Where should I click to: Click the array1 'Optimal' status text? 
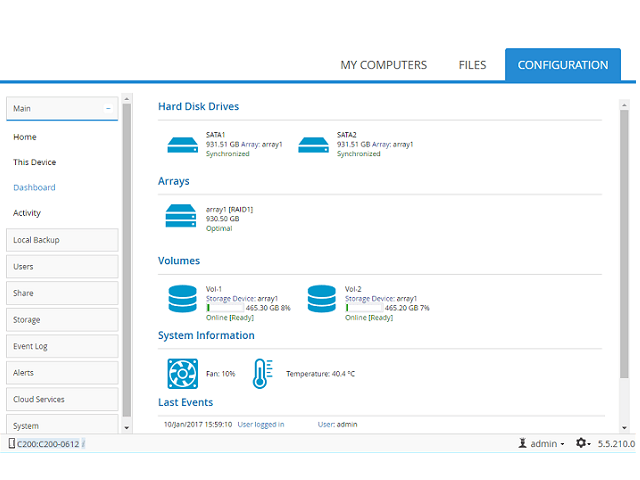(219, 229)
